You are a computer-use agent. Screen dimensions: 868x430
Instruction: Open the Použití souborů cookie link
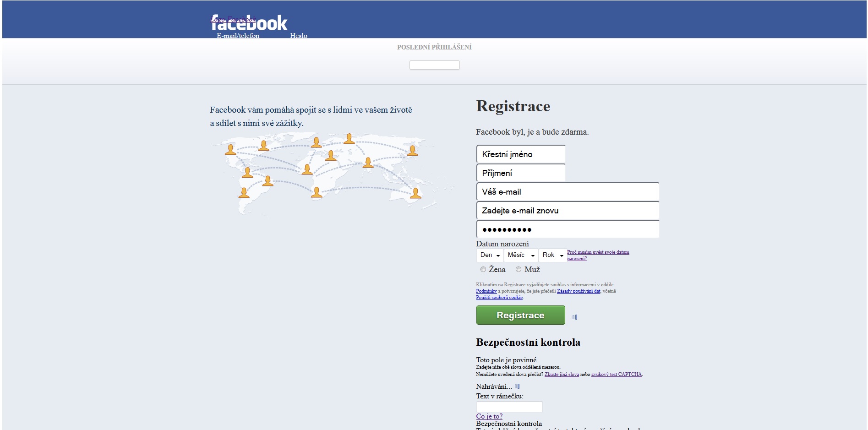[x=499, y=297]
